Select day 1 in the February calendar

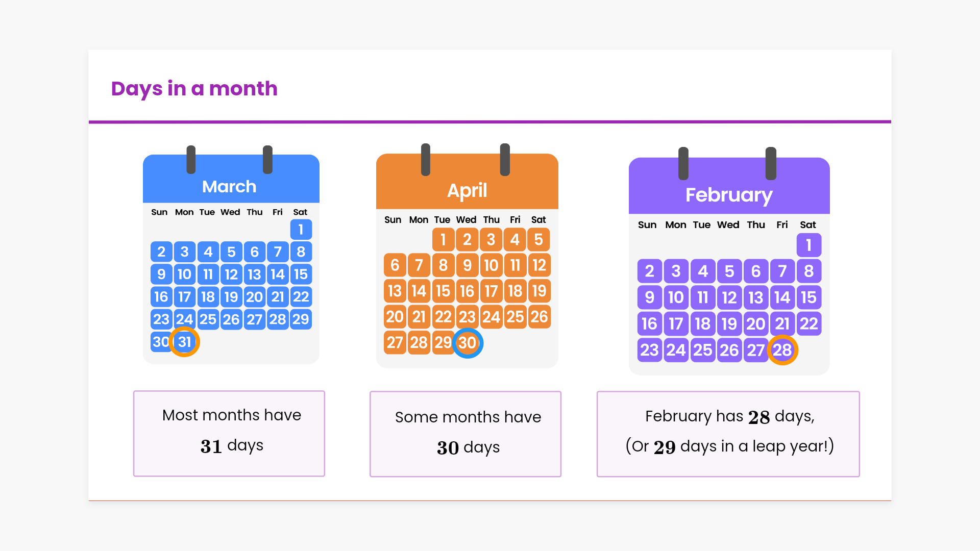click(808, 245)
